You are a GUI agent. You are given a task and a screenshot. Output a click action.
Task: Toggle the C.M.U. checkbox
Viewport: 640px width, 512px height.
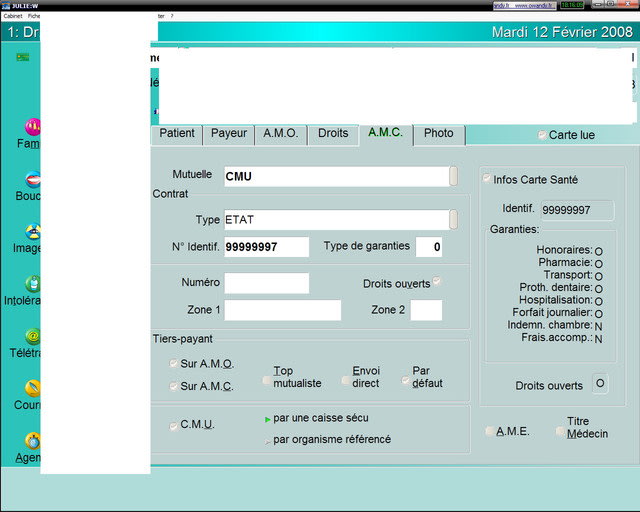point(174,425)
